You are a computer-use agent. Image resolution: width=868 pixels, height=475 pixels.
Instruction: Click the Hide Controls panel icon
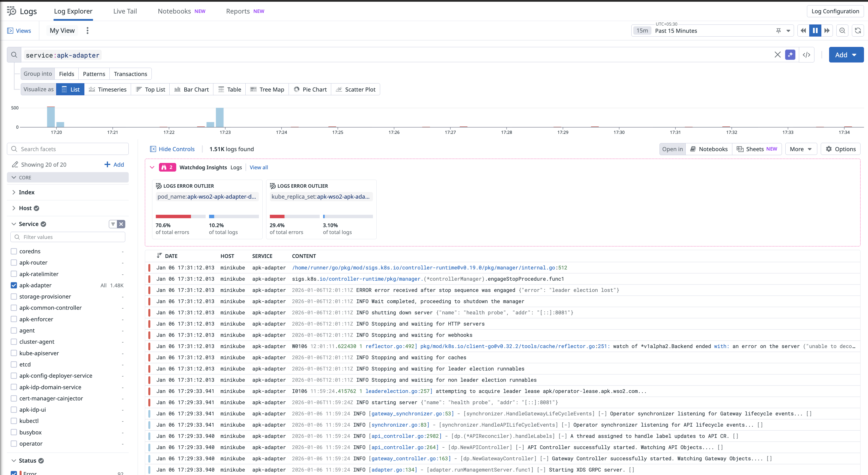point(153,149)
